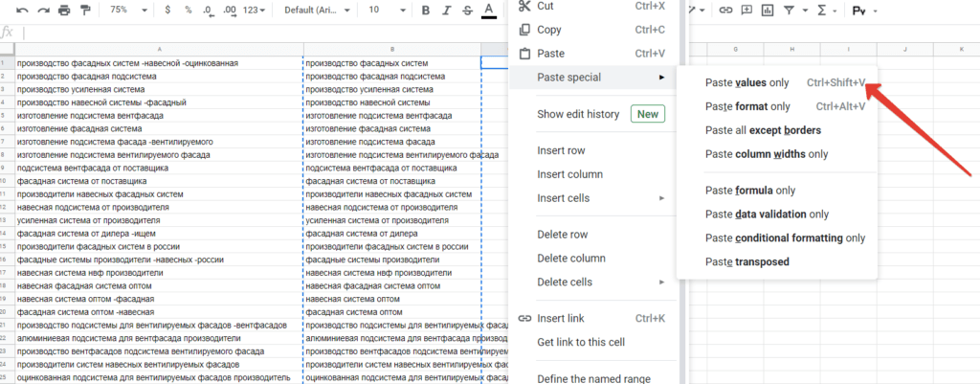The width and height of the screenshot is (980, 384).
Task: Select the paint format roller
Action: click(x=86, y=10)
